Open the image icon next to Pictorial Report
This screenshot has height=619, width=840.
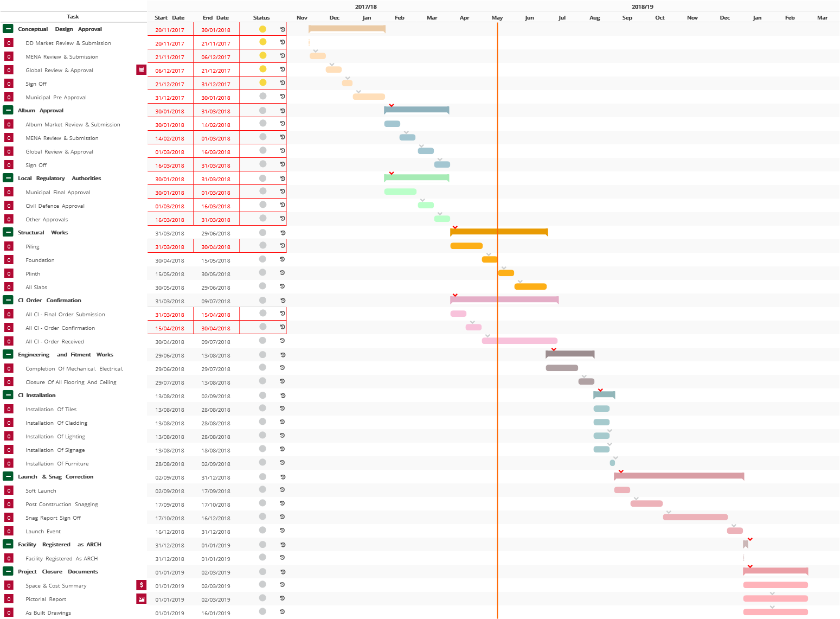pyautogui.click(x=142, y=598)
